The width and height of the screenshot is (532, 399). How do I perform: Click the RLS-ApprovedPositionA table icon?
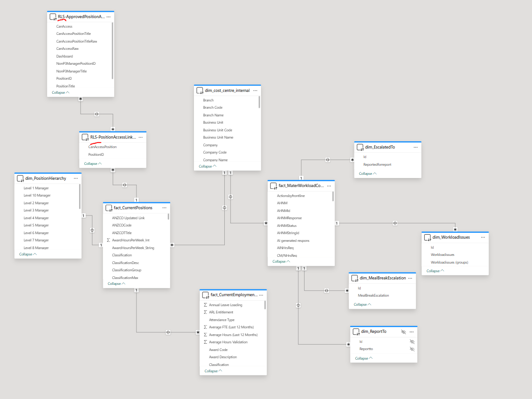(x=53, y=17)
